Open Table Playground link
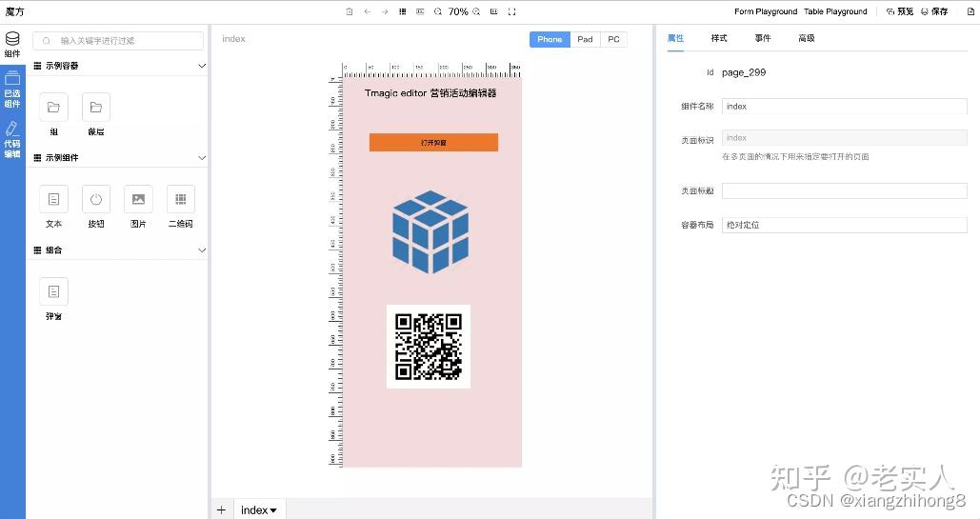The width and height of the screenshot is (980, 519). tap(835, 11)
